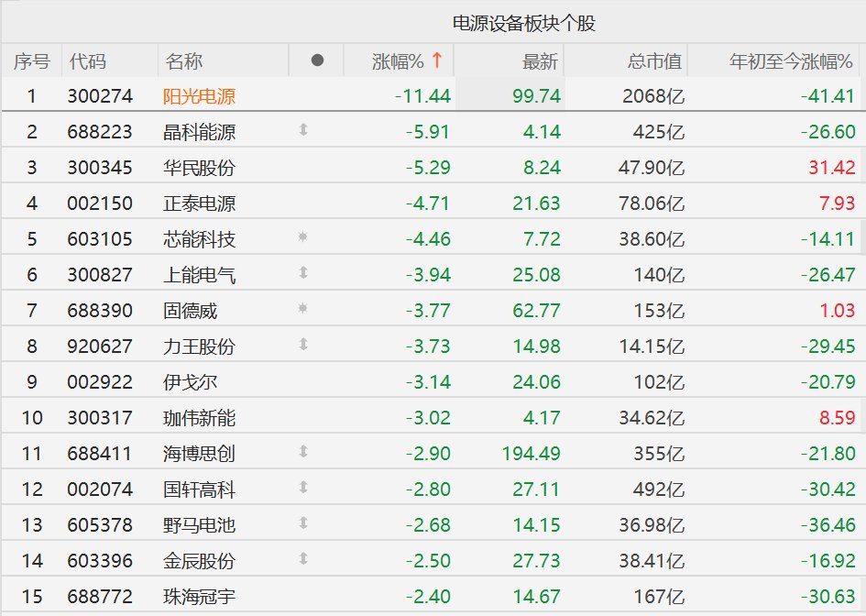The width and height of the screenshot is (866, 616).
Task: Click the year-to-date value 7.93
Action: (x=838, y=203)
